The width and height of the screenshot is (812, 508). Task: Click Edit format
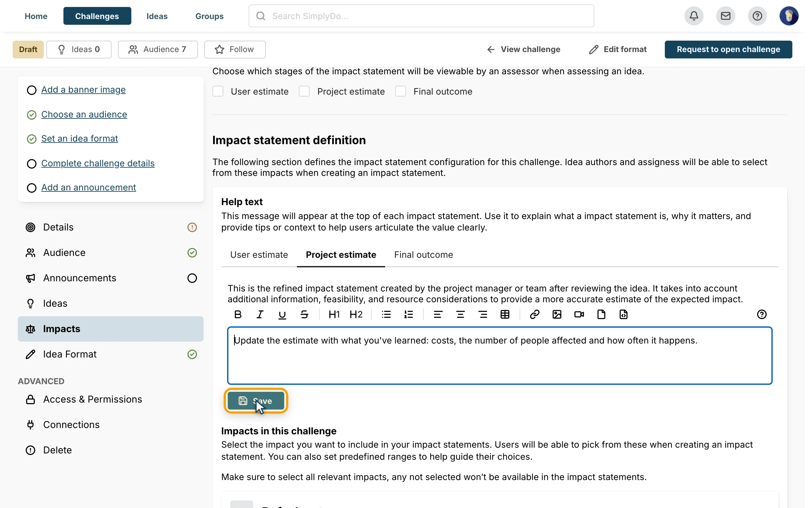(x=618, y=50)
